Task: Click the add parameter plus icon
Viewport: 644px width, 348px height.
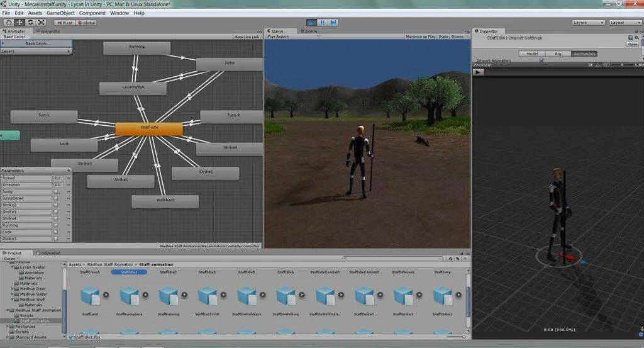Action: coord(69,171)
